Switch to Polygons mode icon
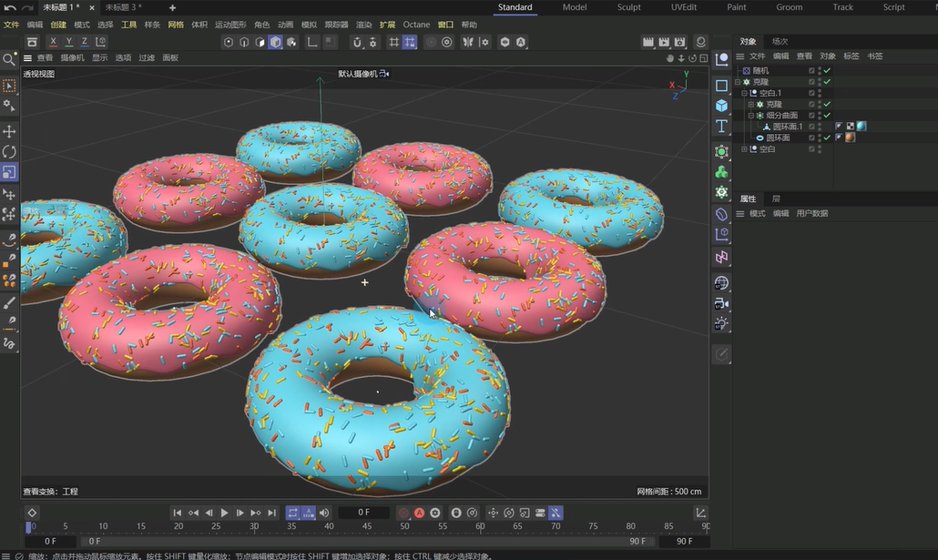Image resolution: width=938 pixels, height=560 pixels. 260,42
